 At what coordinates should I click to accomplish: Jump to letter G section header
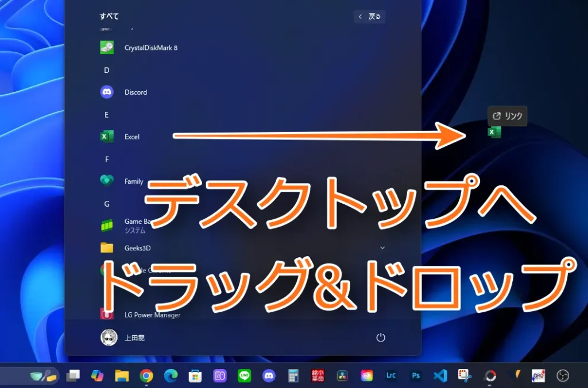pyautogui.click(x=106, y=204)
